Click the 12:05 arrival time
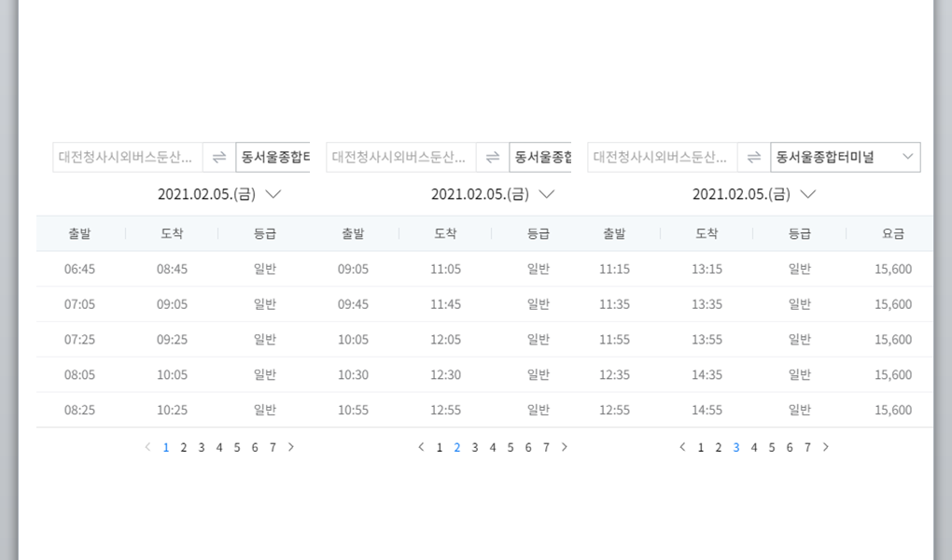Image resolution: width=952 pixels, height=560 pixels. pos(445,340)
